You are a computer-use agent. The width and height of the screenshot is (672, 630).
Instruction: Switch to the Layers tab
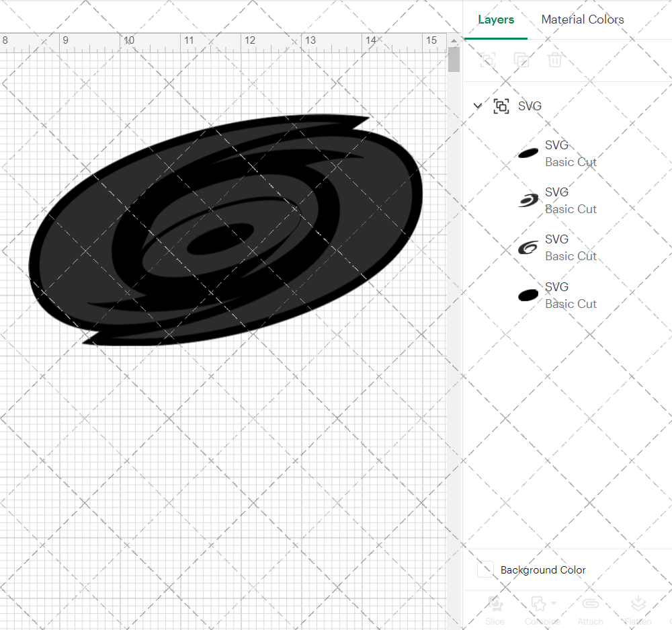coord(496,19)
